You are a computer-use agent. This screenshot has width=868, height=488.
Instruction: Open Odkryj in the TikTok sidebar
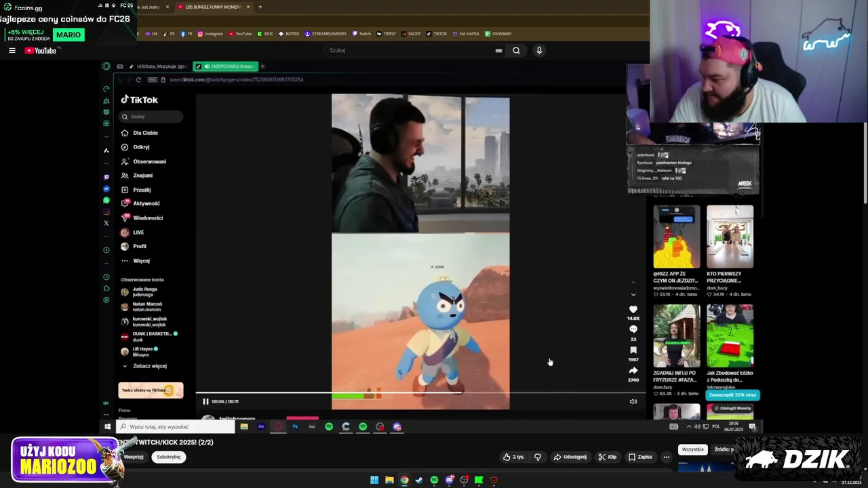point(136,147)
